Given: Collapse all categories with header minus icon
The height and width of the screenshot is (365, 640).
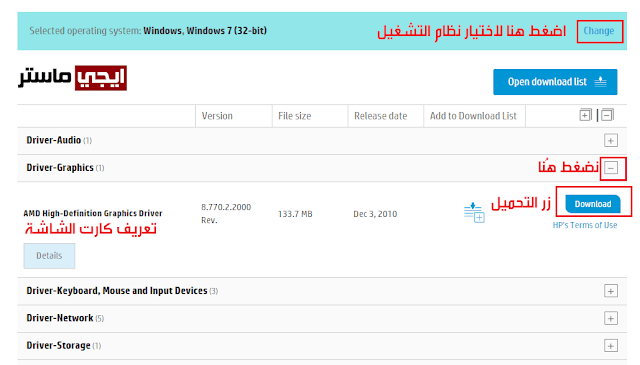Looking at the screenshot, I should click(607, 115).
